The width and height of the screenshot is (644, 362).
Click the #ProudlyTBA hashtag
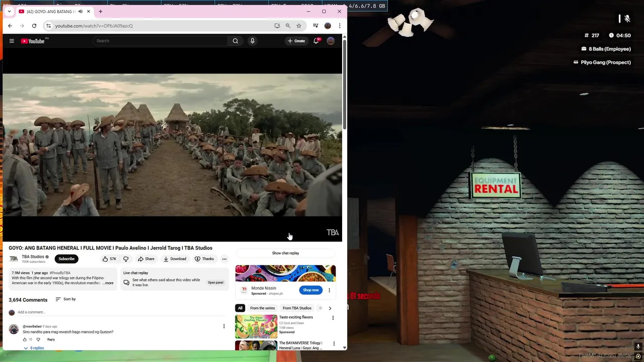click(60, 273)
